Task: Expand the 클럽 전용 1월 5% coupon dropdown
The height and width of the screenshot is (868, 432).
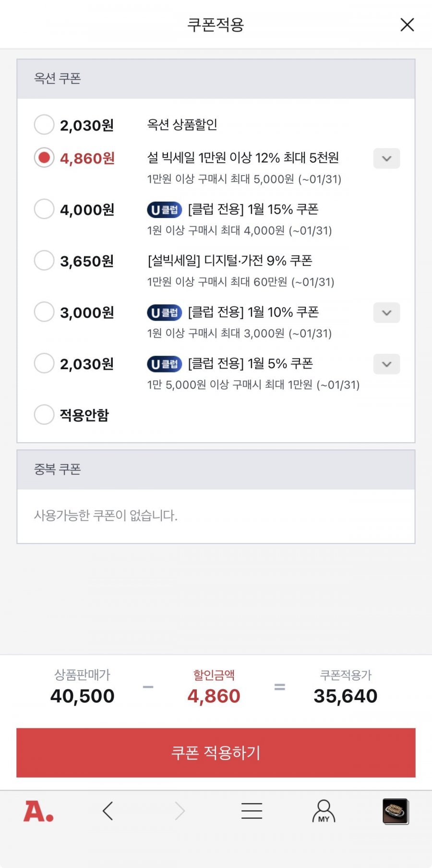Action: click(x=386, y=364)
